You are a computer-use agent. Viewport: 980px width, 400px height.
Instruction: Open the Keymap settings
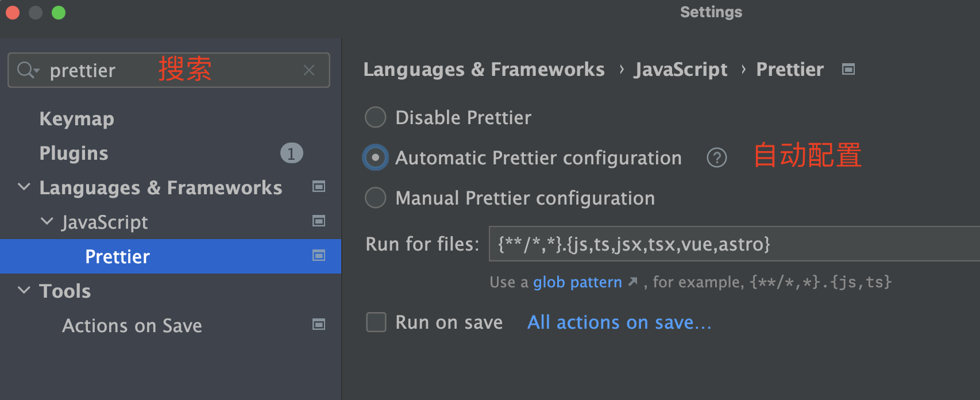pos(76,119)
